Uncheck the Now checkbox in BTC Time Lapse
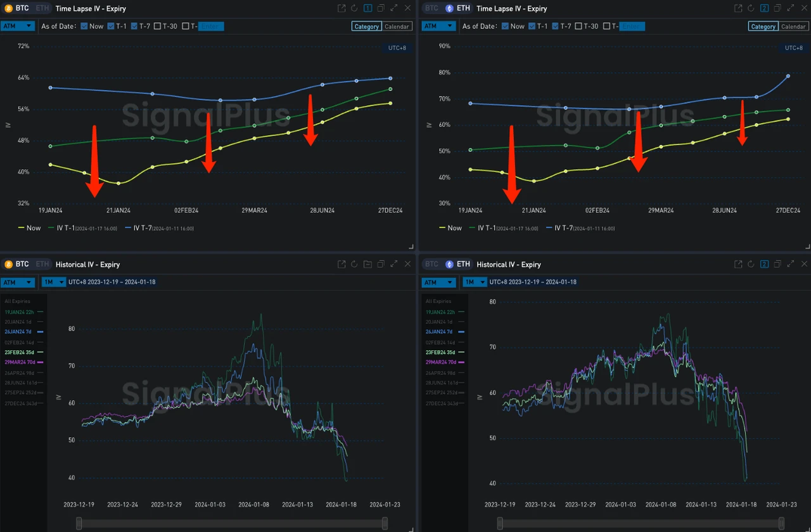The height and width of the screenshot is (532, 811). click(x=84, y=26)
